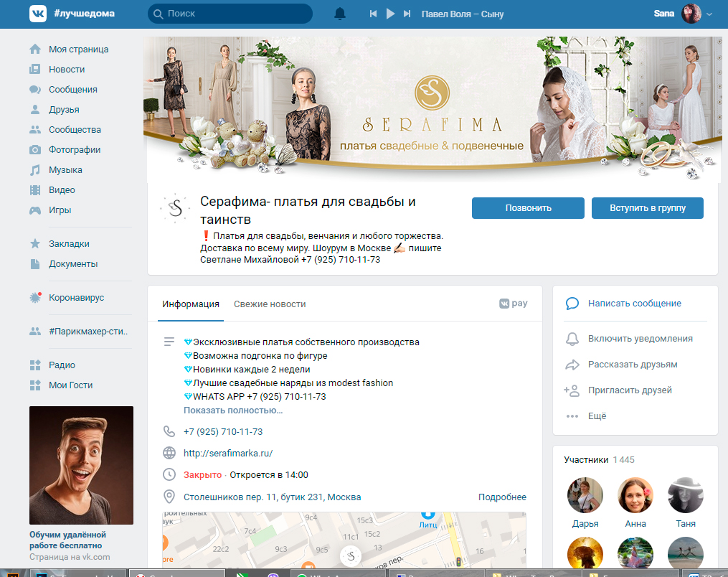Click the globe website icon

(x=169, y=453)
